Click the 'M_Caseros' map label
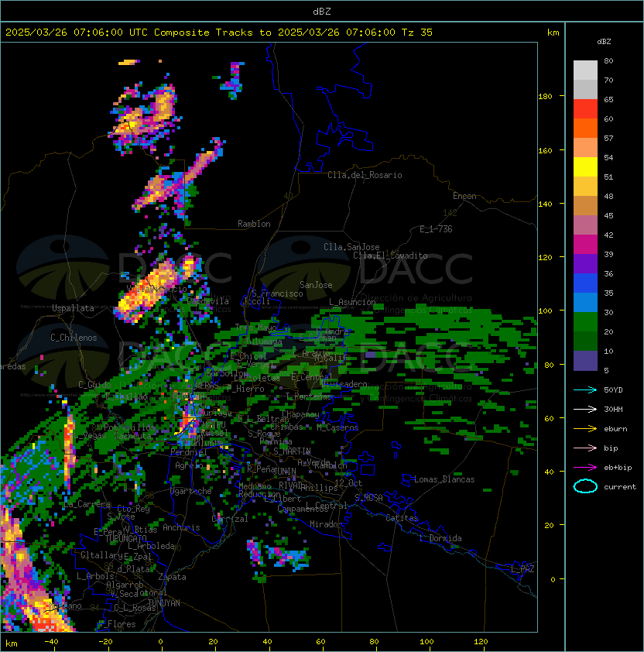Screen dimensions: 644x652 tap(337, 427)
